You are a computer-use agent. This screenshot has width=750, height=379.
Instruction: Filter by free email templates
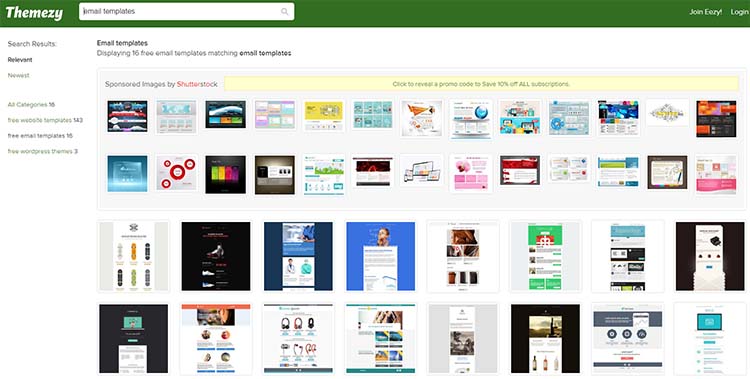click(40, 135)
